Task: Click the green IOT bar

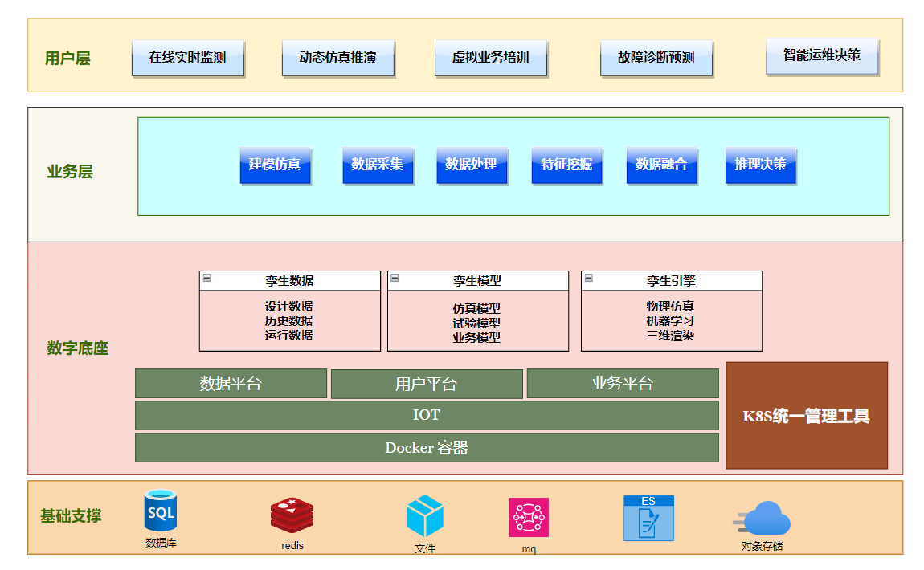Action: pyautogui.click(x=427, y=415)
